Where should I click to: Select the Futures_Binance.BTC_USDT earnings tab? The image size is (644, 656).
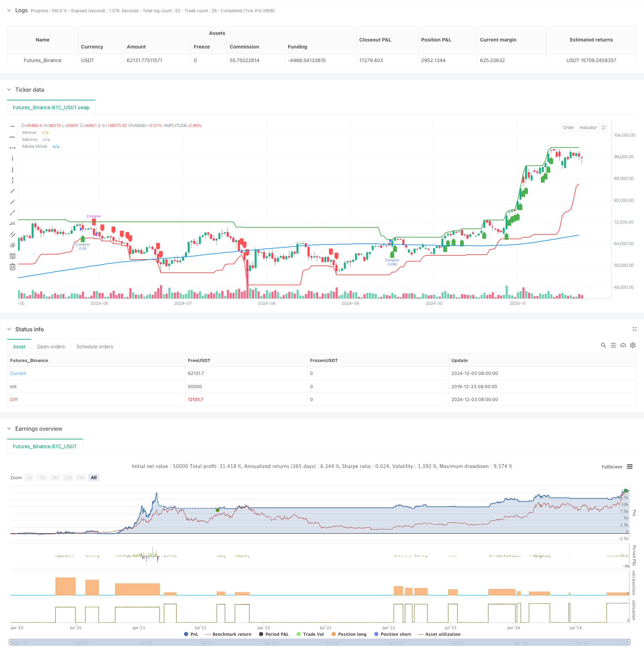pyautogui.click(x=45, y=446)
